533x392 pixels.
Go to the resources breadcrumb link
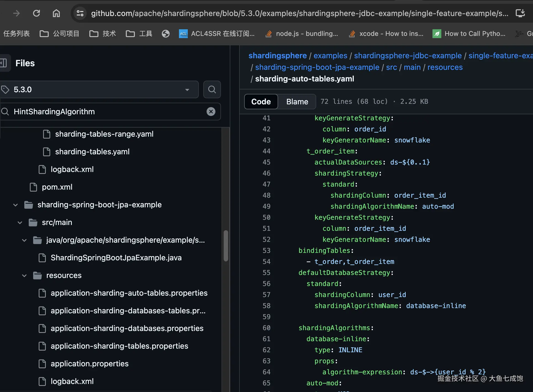(445, 67)
